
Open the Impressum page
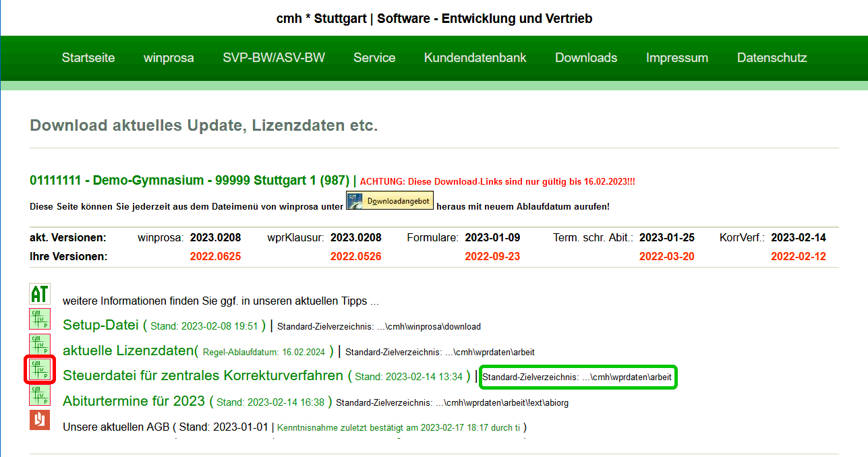(x=677, y=58)
